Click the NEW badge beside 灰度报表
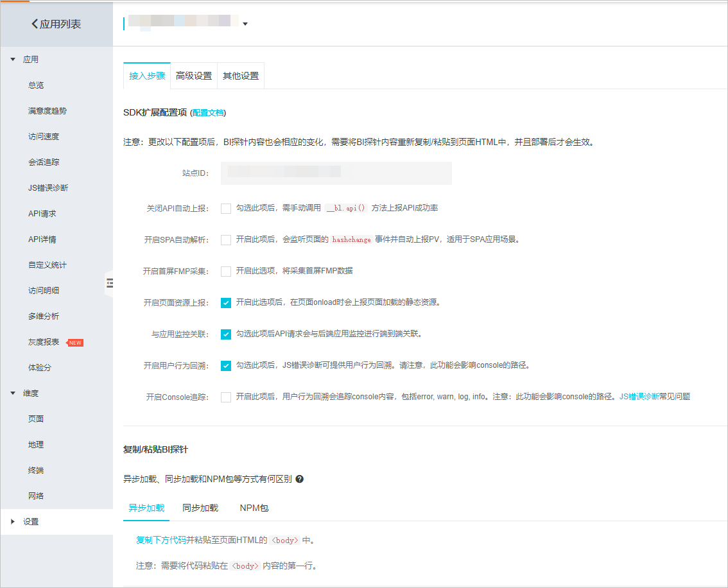 75,343
